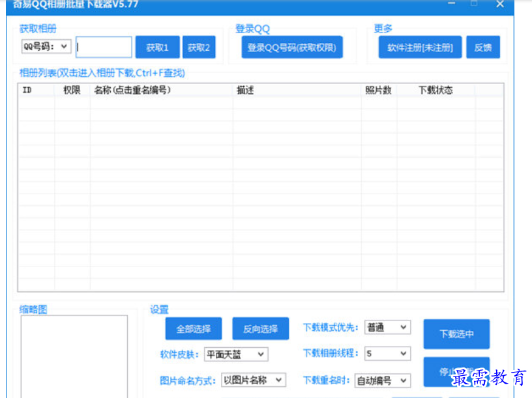Focus the QQ number input field

pos(104,47)
